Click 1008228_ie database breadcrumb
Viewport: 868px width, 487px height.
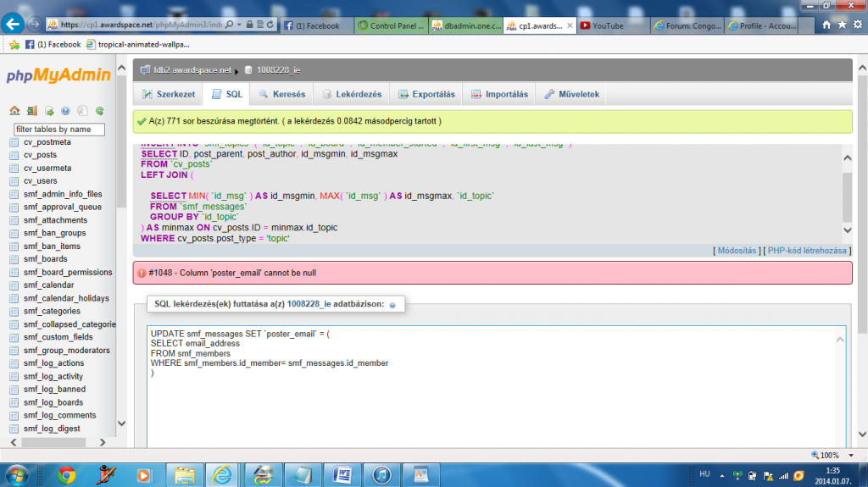(278, 70)
